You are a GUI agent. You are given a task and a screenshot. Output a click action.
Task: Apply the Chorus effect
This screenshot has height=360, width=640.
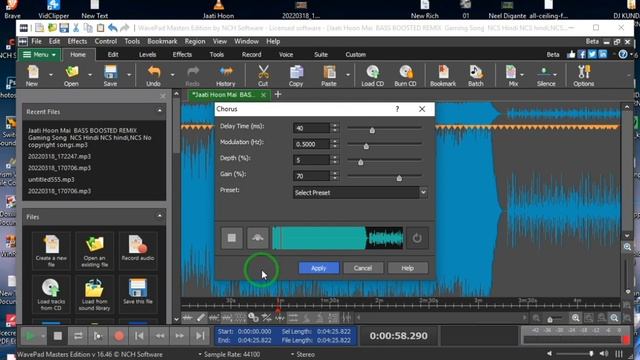[319, 268]
